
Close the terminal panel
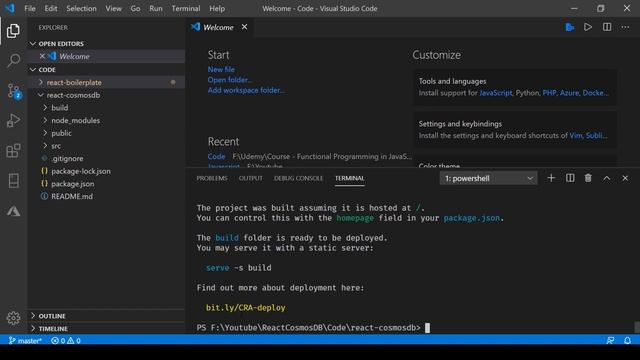point(625,178)
